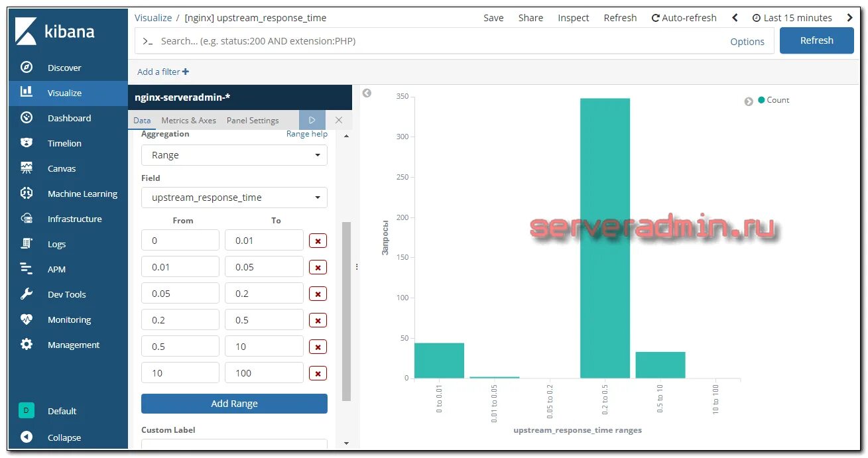Open the Management gear icon
This screenshot has width=868, height=458.
27,344
